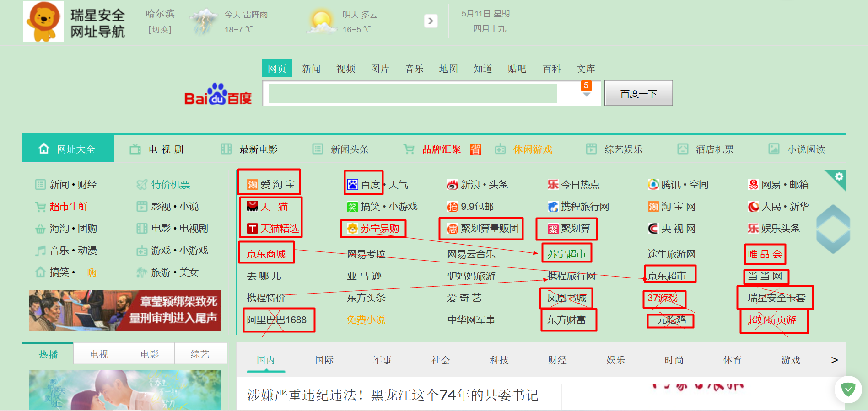Switch to the 国际 news tab
Screen dimensions: 868x411
coord(324,360)
